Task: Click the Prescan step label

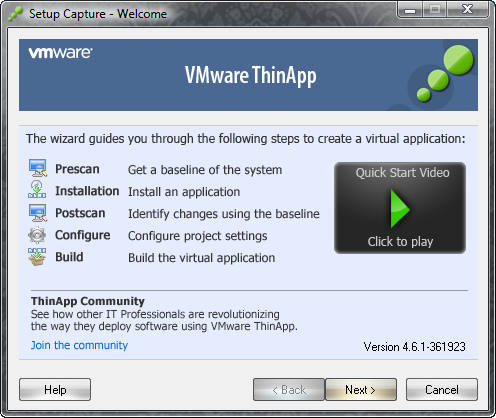Action: tap(77, 169)
